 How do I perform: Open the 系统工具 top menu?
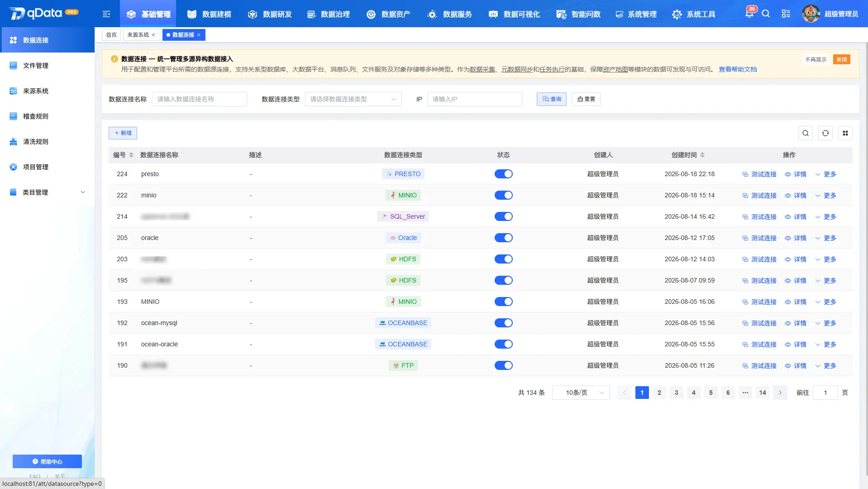point(694,14)
